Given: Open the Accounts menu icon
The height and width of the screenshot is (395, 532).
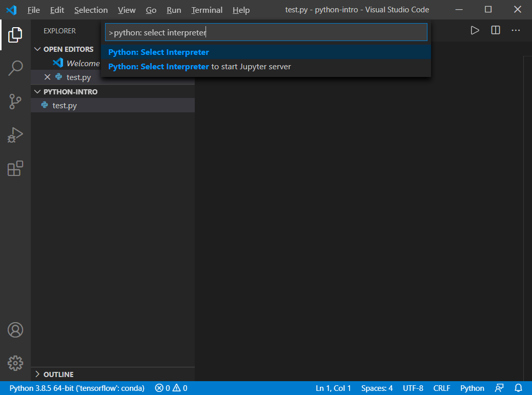Looking at the screenshot, I should click(15, 330).
